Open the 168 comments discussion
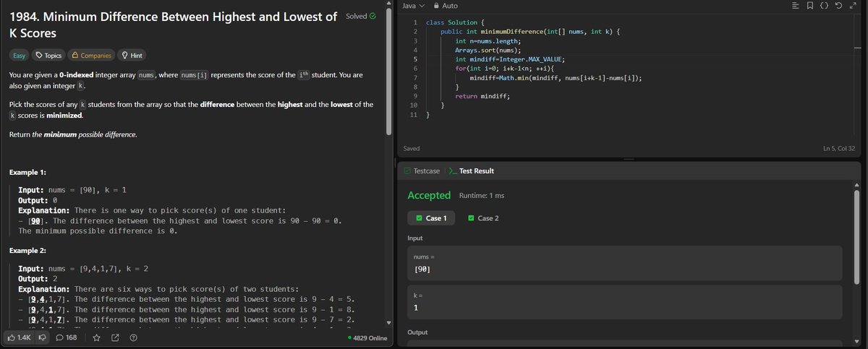 (67, 337)
